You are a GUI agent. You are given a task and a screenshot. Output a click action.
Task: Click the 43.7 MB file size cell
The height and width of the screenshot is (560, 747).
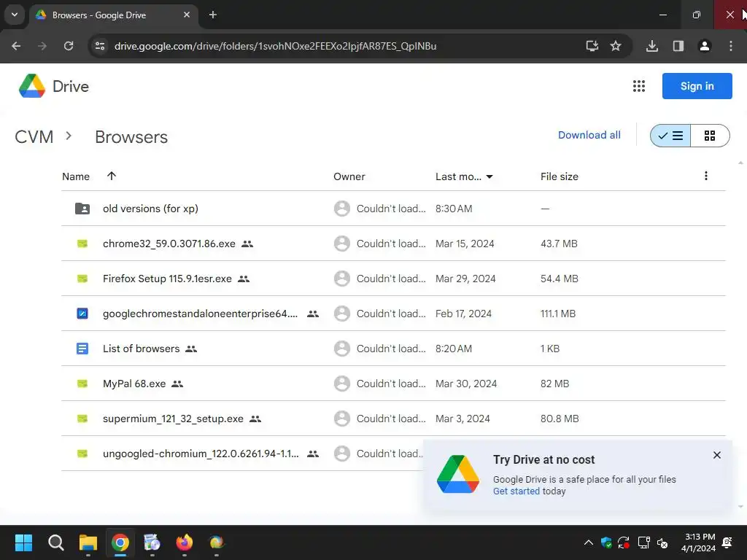point(559,244)
